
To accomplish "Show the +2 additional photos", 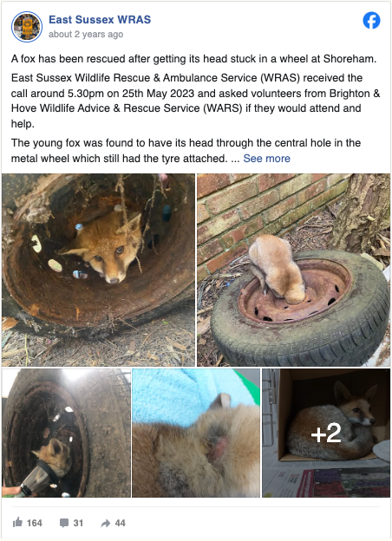I will (x=326, y=433).
